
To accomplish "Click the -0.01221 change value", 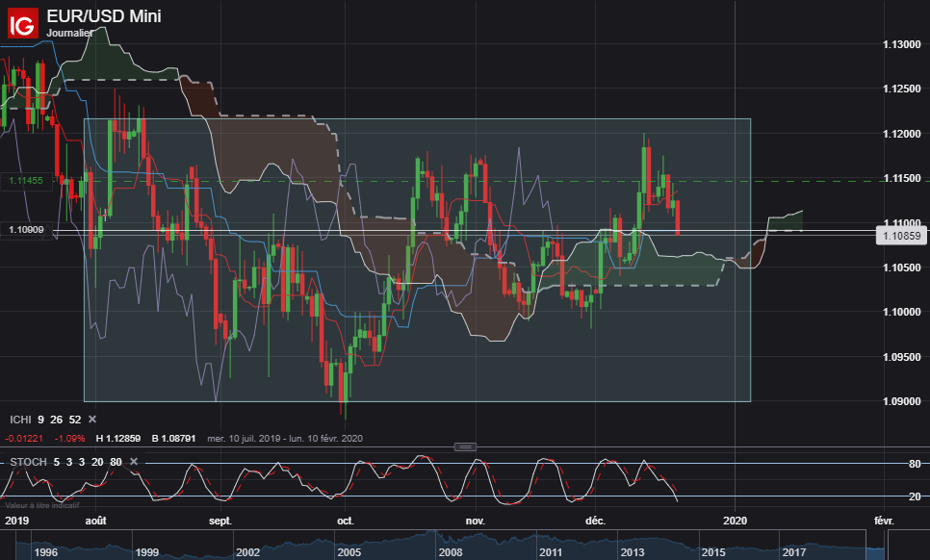I will 24,439.
